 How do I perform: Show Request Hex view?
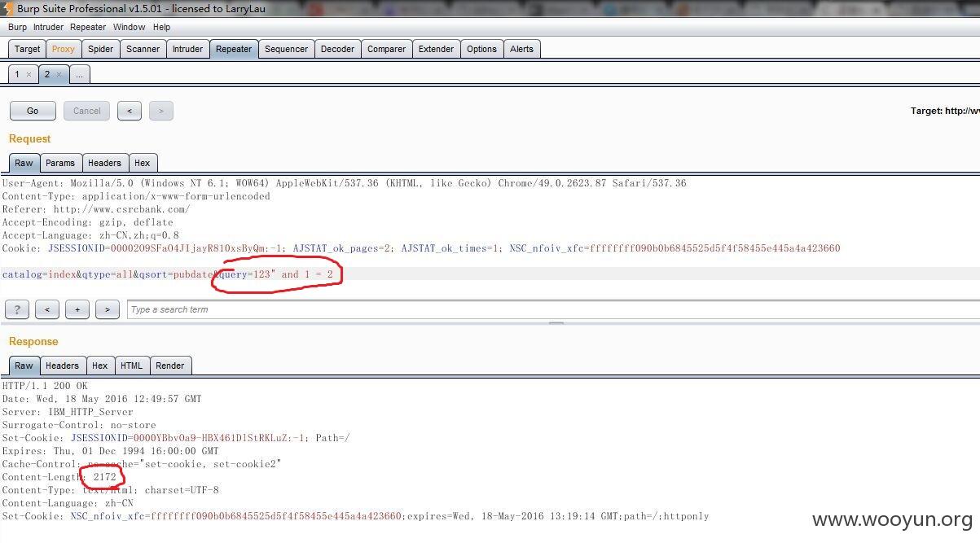(143, 163)
